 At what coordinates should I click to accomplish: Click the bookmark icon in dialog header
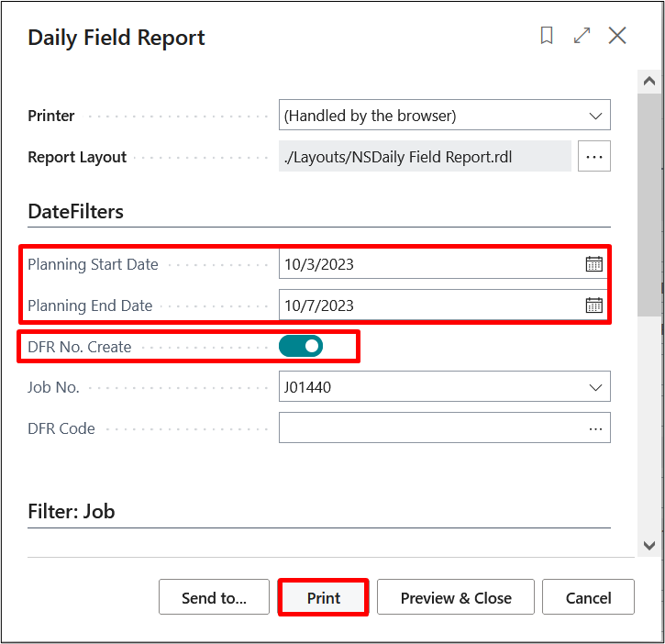[x=547, y=36]
